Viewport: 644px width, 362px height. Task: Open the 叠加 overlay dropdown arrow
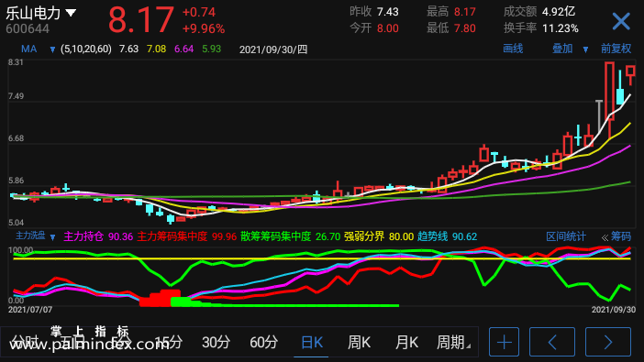[x=585, y=49]
